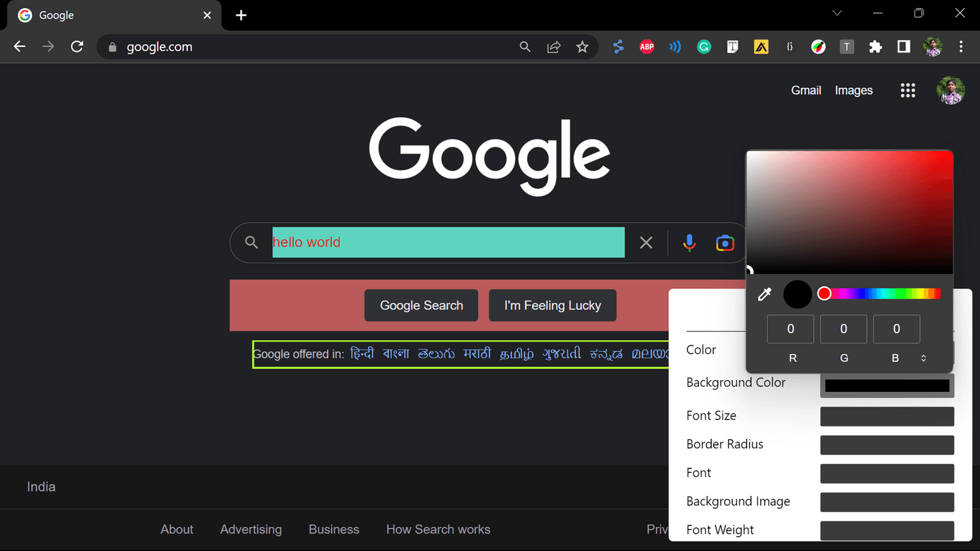
Task: Open the Grammarly extension icon
Action: [x=704, y=47]
